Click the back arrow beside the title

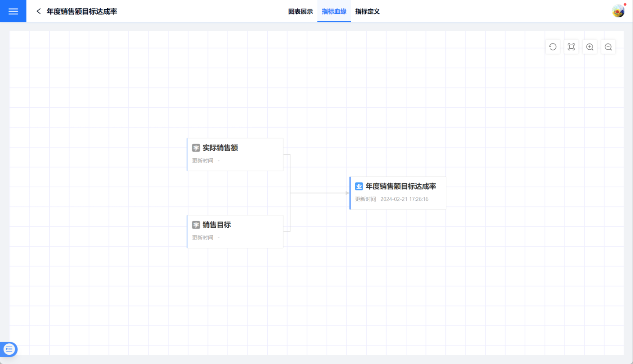coord(39,11)
